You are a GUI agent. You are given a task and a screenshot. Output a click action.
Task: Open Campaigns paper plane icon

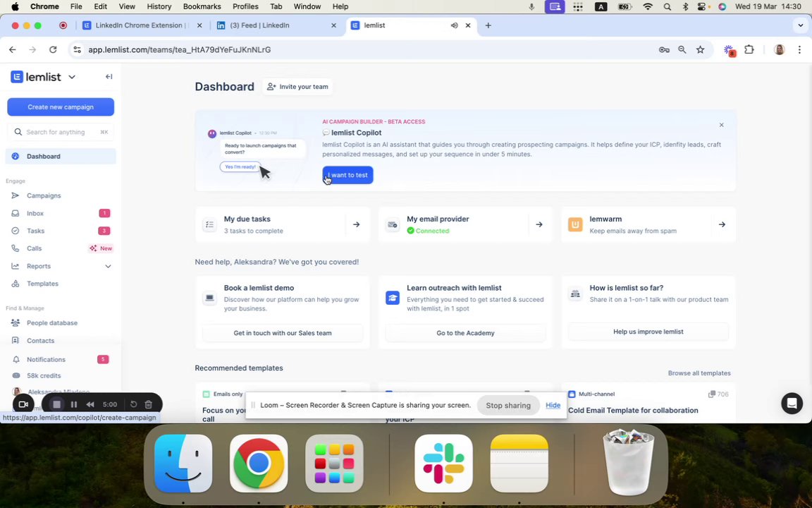(x=16, y=195)
